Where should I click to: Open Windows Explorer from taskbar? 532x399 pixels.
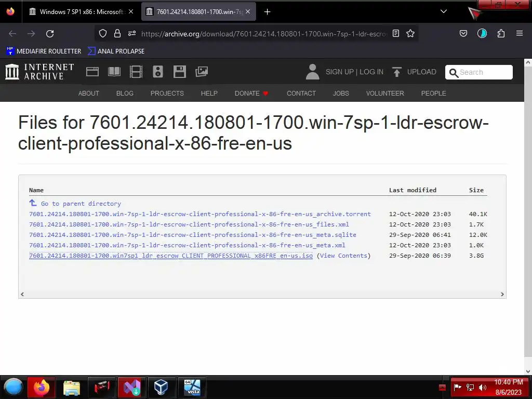tap(72, 387)
